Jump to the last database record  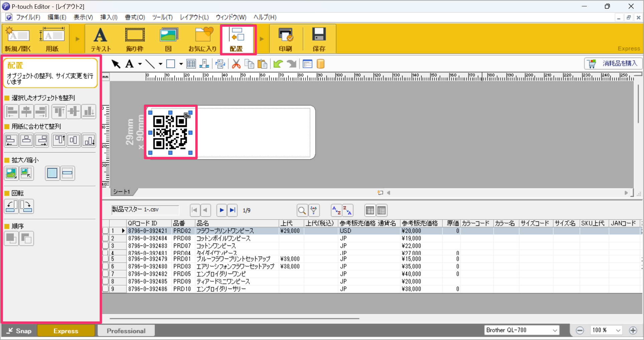232,210
